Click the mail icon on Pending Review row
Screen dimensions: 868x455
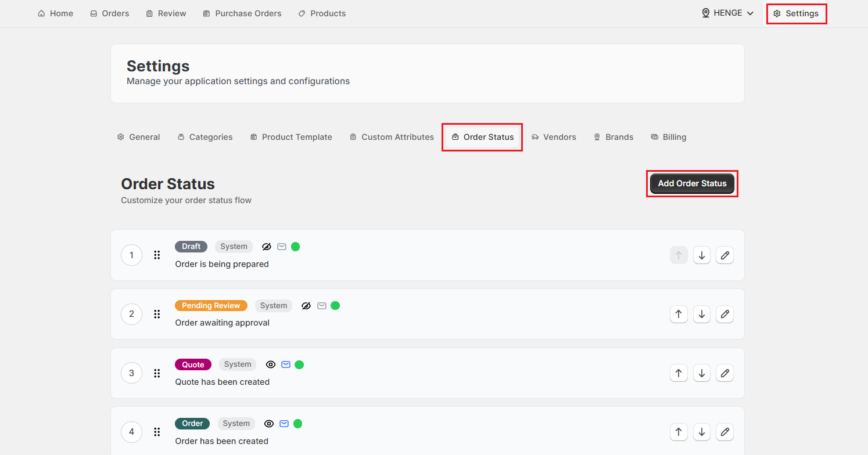coord(322,306)
